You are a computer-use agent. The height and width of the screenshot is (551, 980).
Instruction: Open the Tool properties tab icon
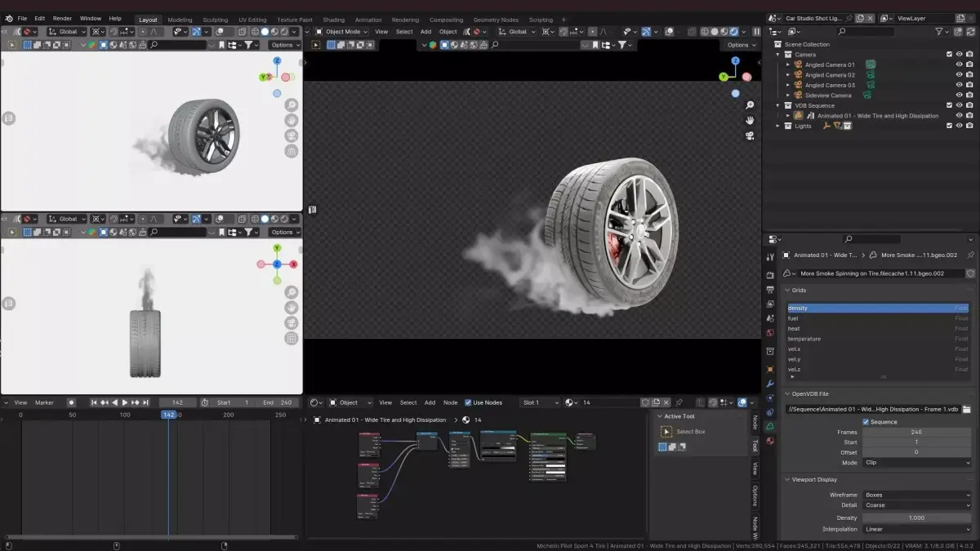(x=770, y=258)
